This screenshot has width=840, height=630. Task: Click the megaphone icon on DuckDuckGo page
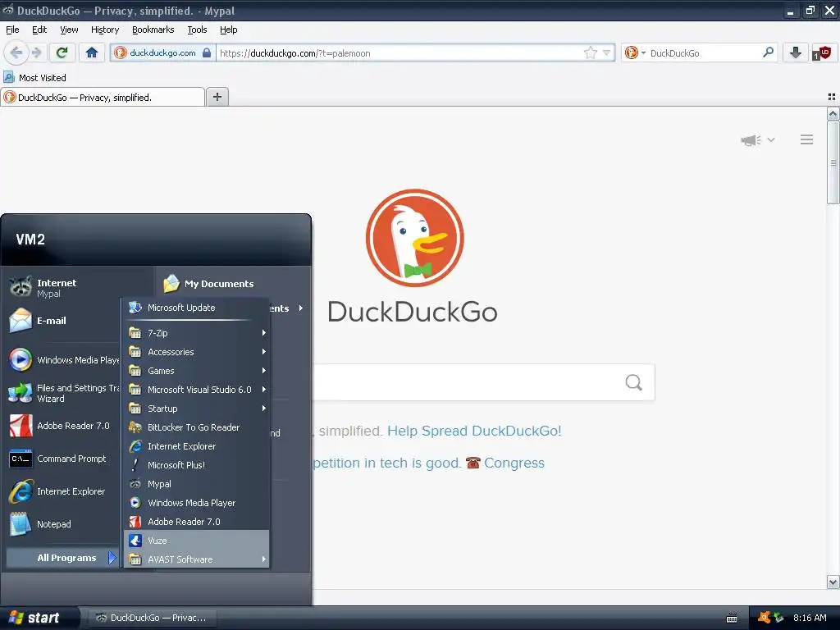751,140
